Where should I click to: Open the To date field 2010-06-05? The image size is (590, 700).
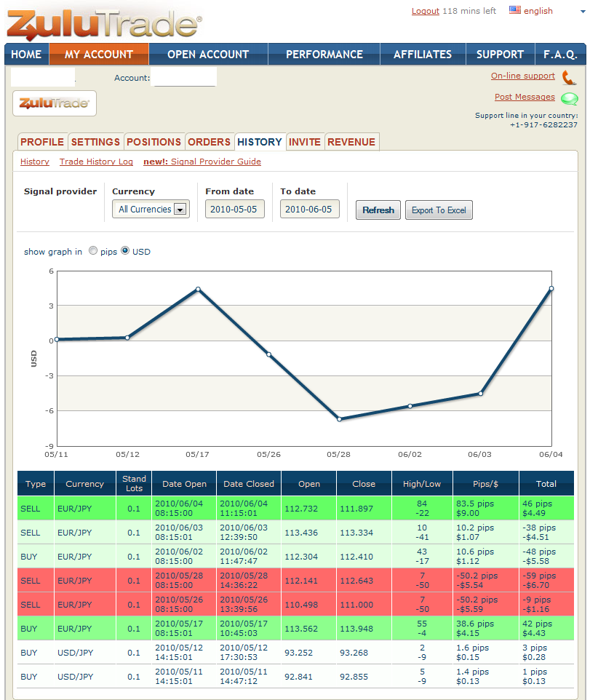point(309,209)
